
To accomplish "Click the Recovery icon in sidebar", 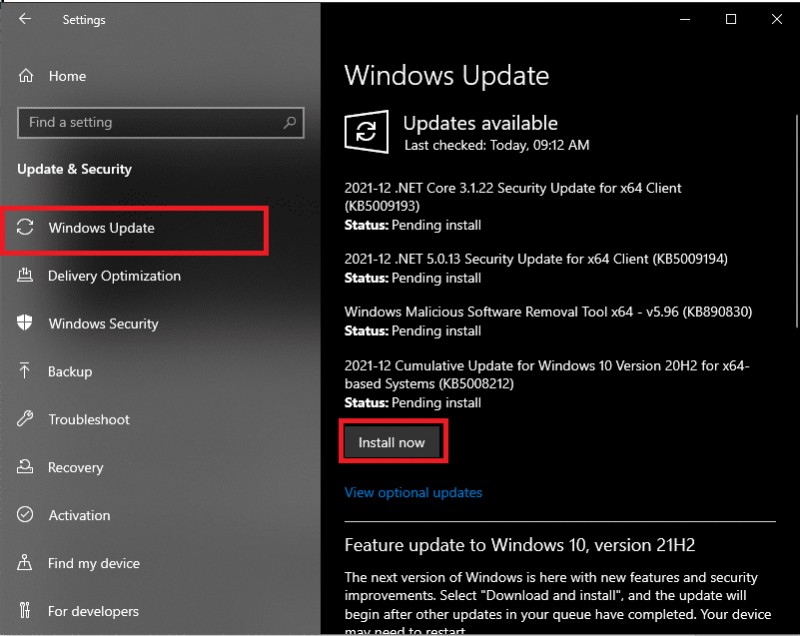I will click(25, 468).
